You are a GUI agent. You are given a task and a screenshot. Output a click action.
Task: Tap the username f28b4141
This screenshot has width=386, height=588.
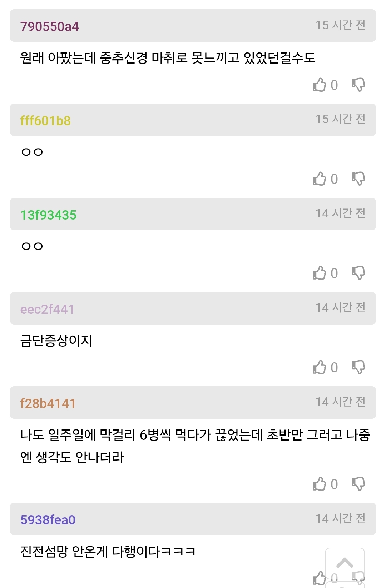[x=48, y=403]
